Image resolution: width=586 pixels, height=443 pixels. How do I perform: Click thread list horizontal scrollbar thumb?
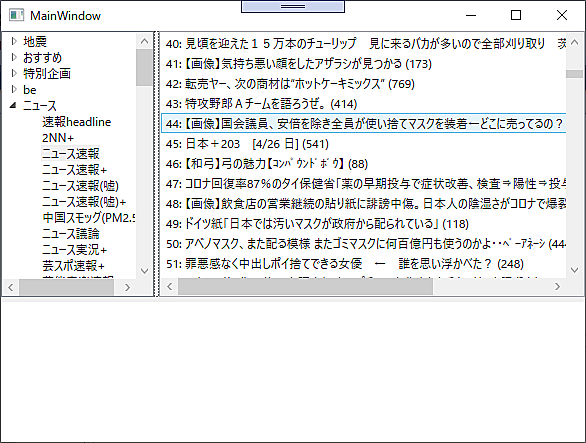point(305,286)
